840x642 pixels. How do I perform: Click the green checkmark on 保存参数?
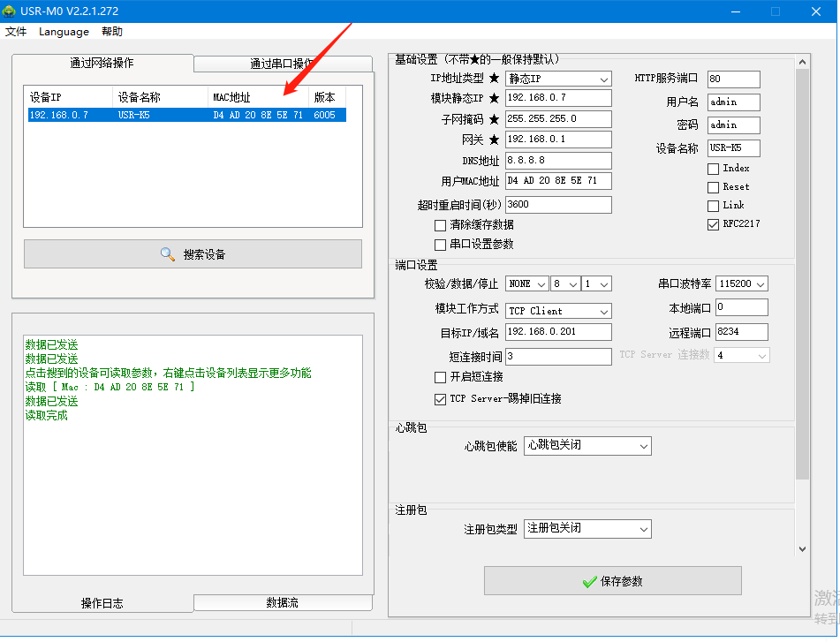[x=589, y=582]
